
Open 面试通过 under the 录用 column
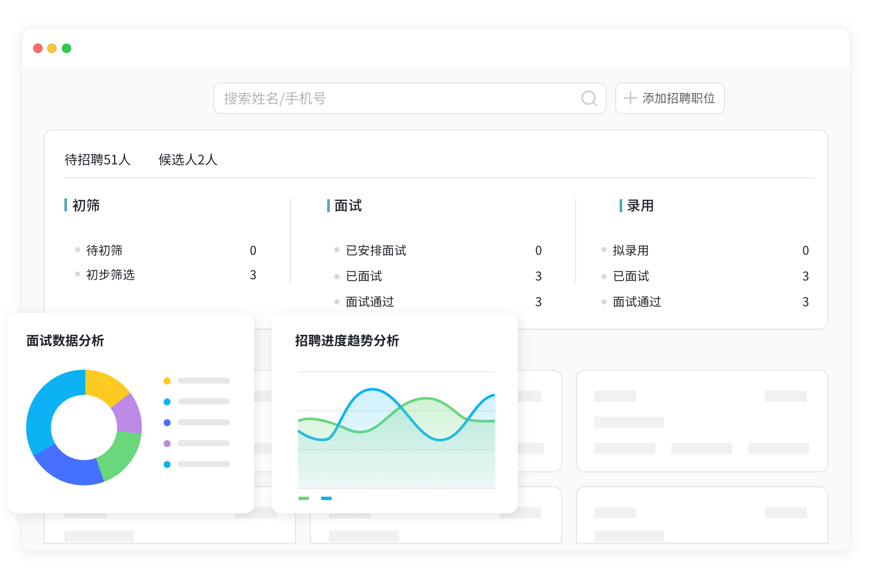point(705,302)
